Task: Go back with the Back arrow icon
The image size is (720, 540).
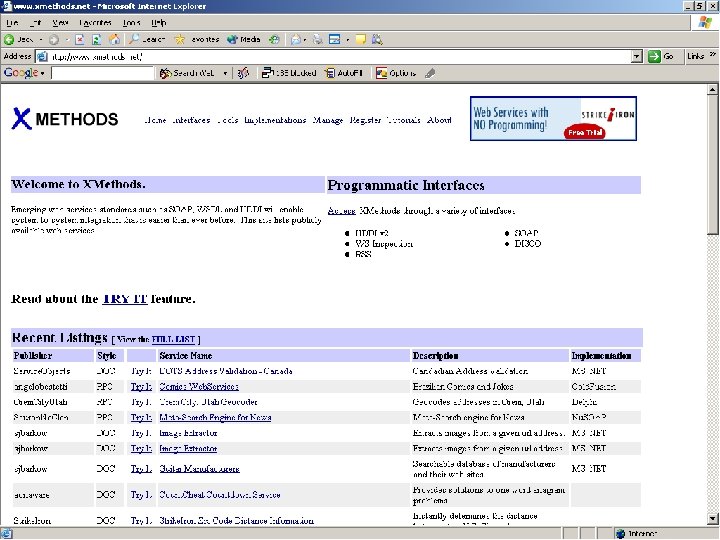Action: point(9,39)
